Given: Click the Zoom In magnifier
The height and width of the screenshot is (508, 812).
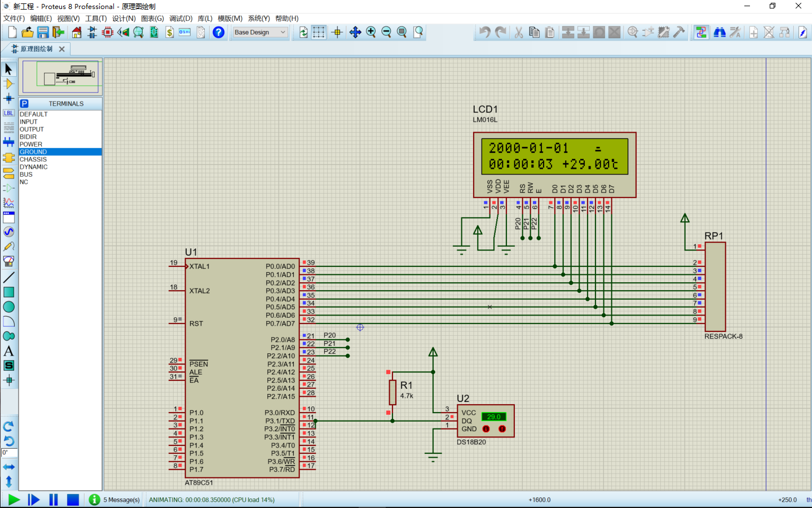Looking at the screenshot, I should tap(371, 32).
